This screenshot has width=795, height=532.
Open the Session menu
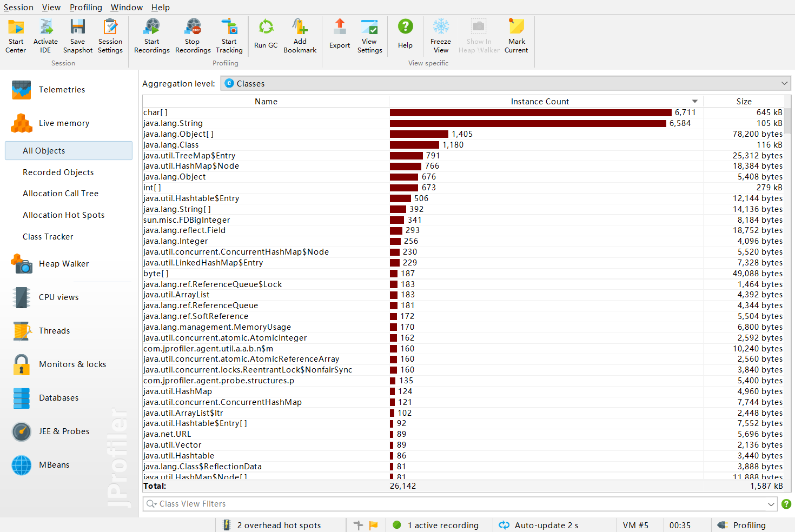point(18,7)
